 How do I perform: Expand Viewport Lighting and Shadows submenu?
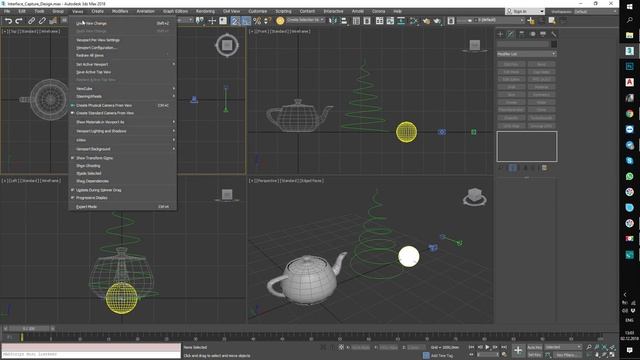click(122, 131)
